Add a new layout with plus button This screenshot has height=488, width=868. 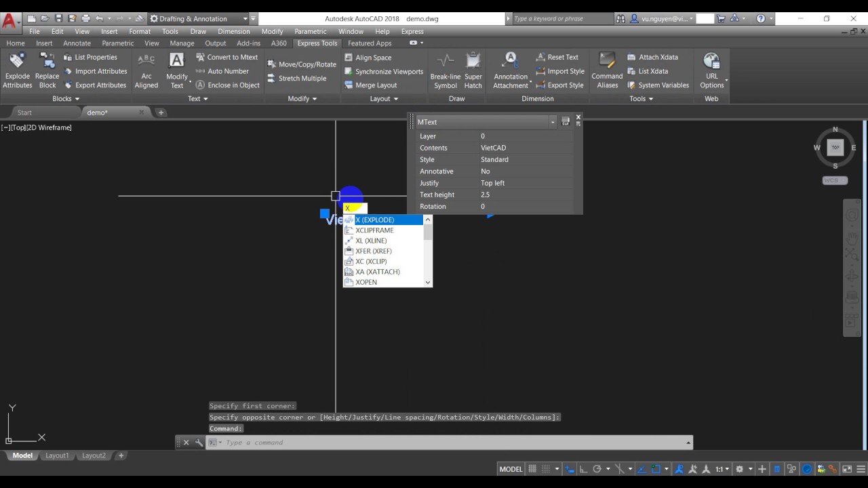tap(121, 455)
